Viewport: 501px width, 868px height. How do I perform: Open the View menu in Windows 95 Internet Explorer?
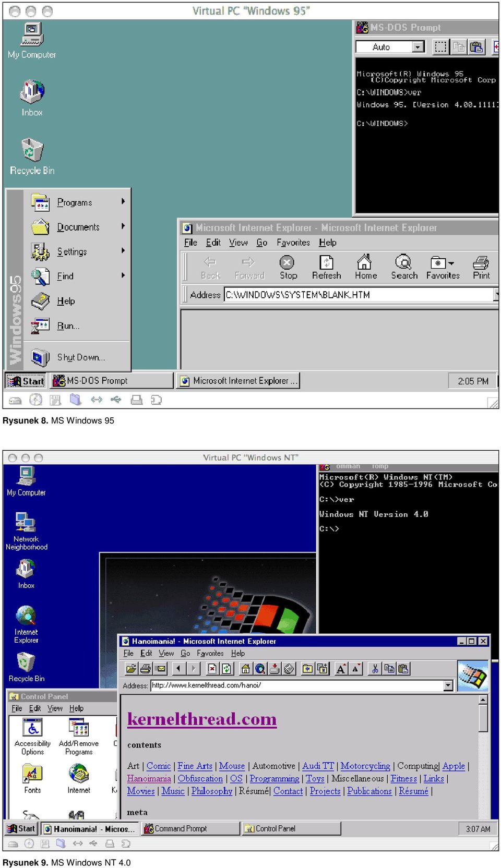pyautogui.click(x=238, y=243)
